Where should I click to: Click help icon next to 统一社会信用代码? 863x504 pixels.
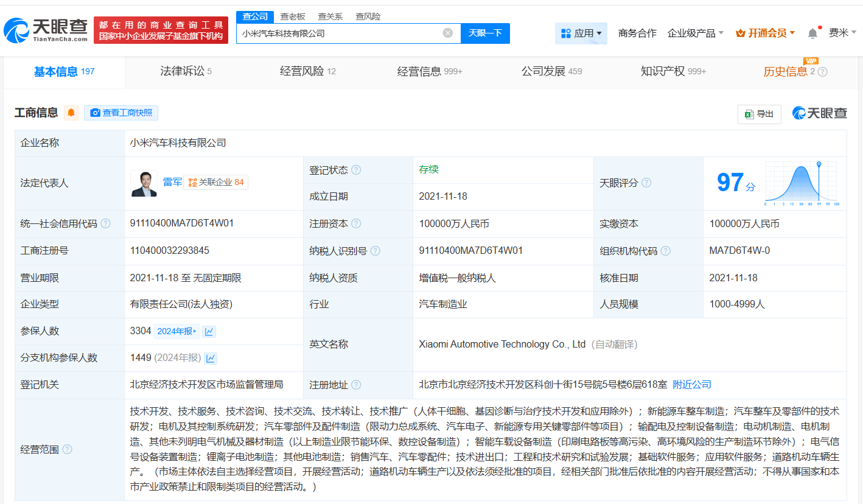(105, 223)
